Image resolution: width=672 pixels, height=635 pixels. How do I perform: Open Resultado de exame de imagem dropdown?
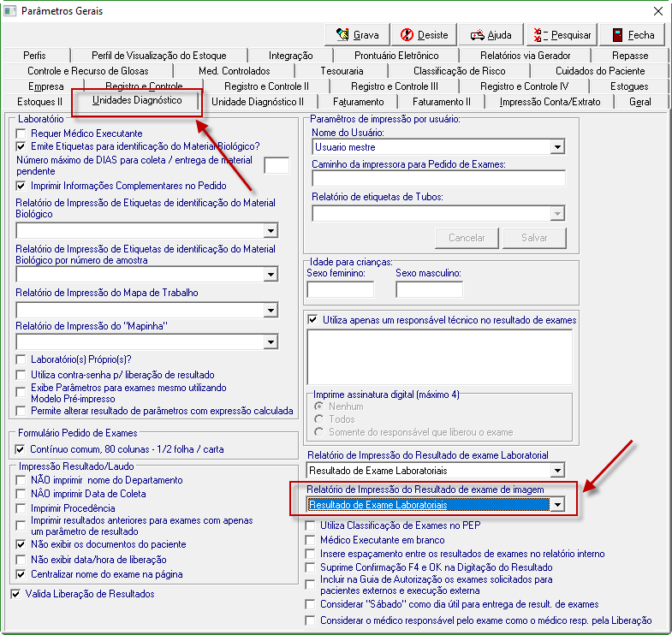point(557,505)
